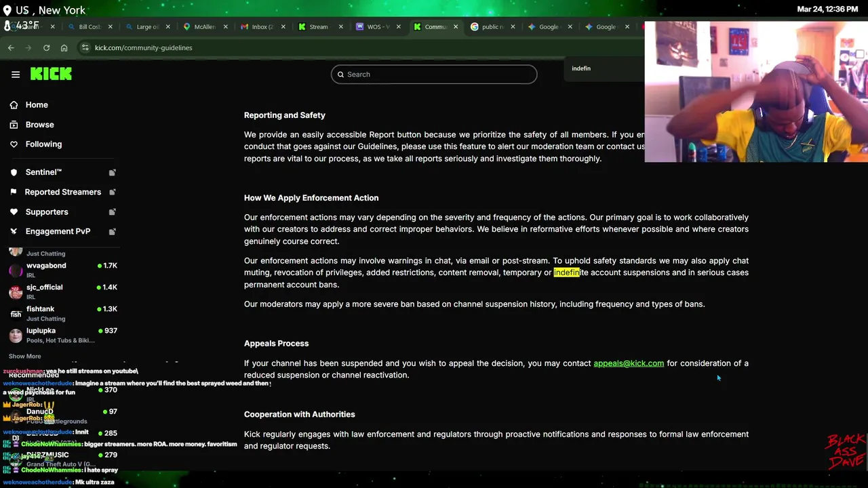Click the Kick search field
This screenshot has width=868, height=488.
[x=434, y=75]
